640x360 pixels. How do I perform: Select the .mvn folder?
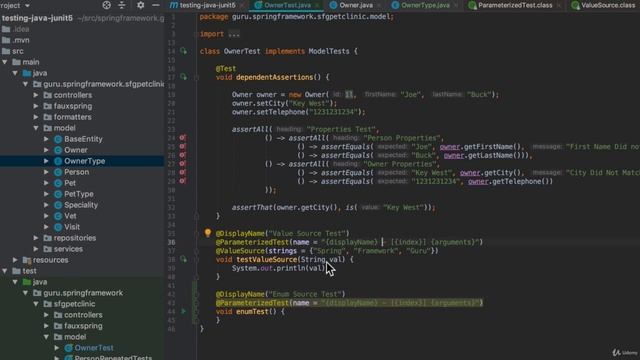pos(20,40)
